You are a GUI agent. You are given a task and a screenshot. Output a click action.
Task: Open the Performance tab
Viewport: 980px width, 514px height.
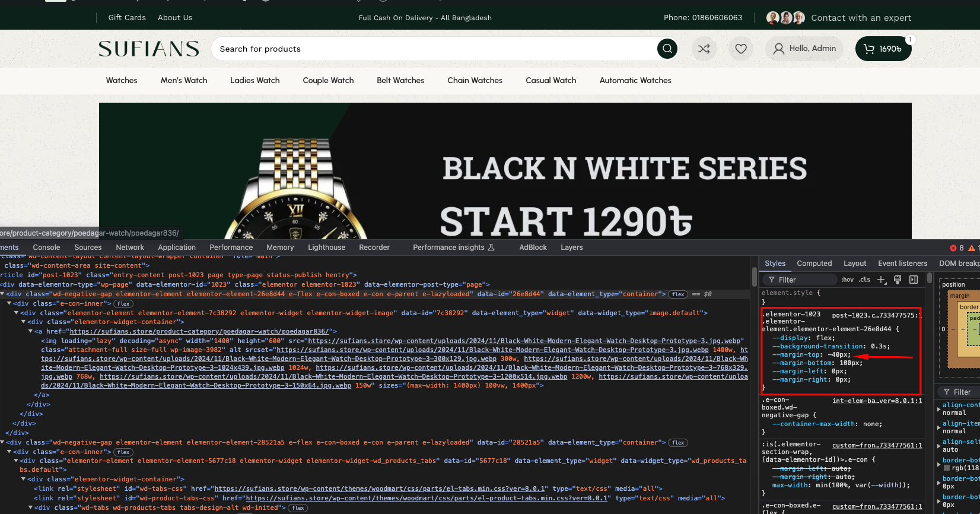coord(231,248)
